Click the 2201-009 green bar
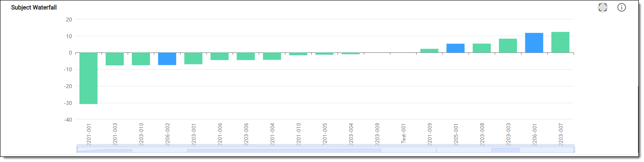644x162 pixels. [429, 51]
